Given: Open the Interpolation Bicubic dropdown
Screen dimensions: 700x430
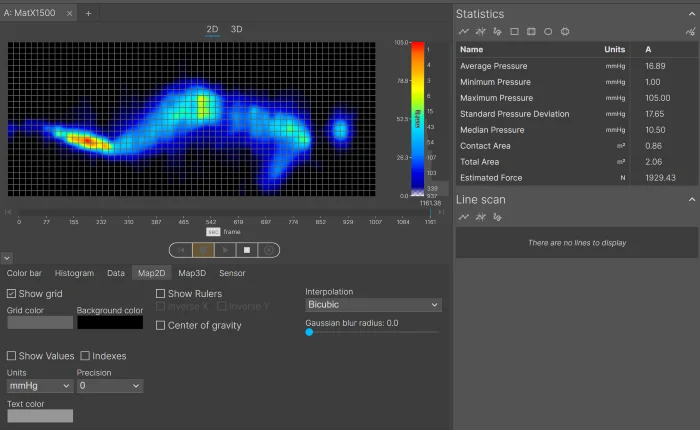Looking at the screenshot, I should coord(372,305).
